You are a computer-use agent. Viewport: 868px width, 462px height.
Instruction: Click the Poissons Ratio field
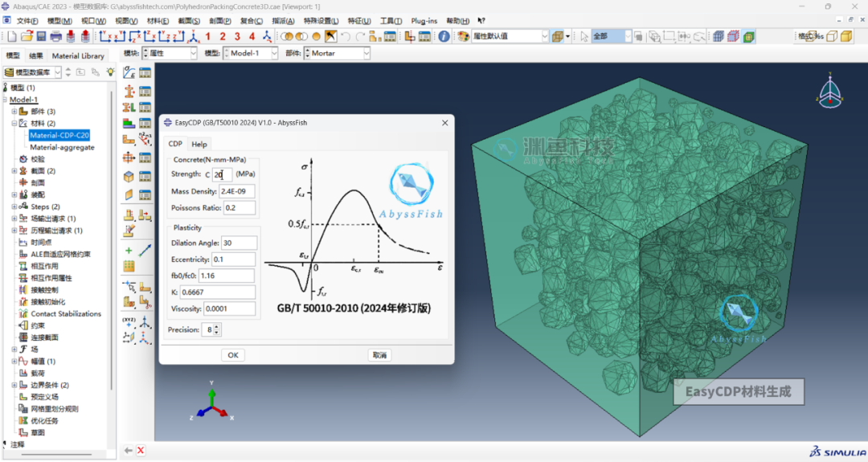[x=240, y=208]
